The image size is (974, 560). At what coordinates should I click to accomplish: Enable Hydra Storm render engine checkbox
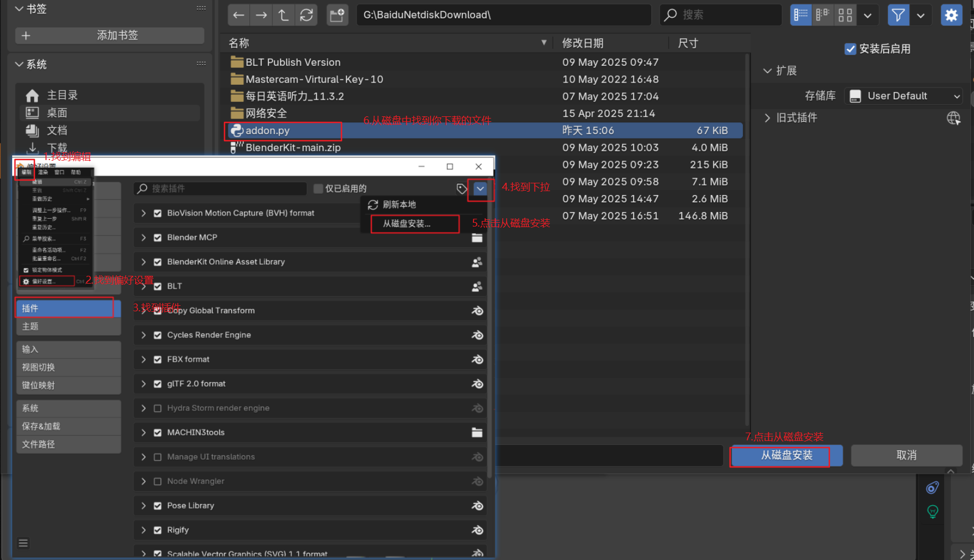pos(157,408)
